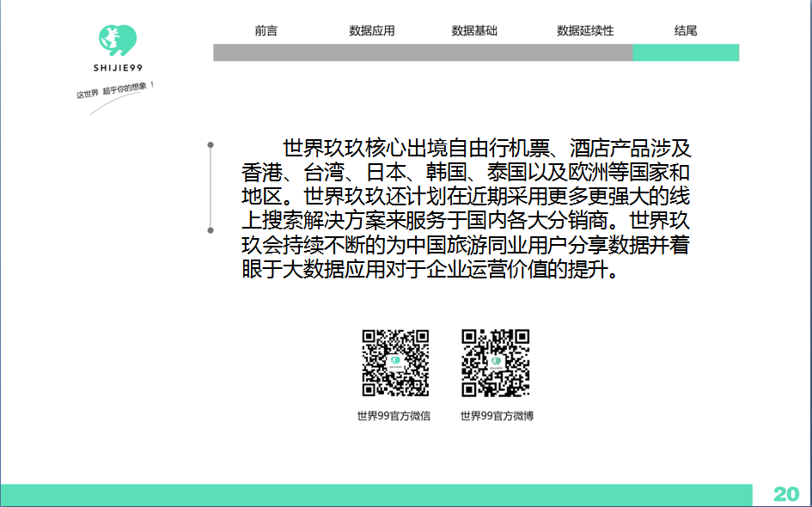Click the line ending with 企业运营价值的提升
Screen dimensions: 812x507
[430, 269]
